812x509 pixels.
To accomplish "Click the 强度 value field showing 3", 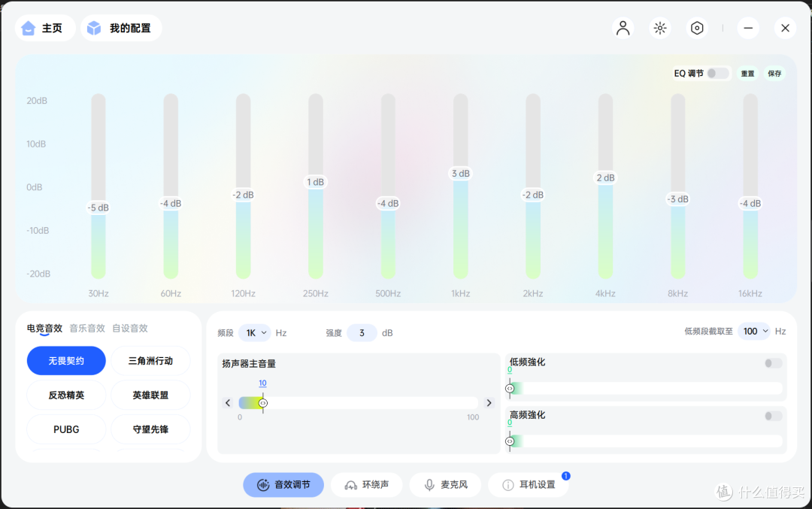I will pos(362,332).
